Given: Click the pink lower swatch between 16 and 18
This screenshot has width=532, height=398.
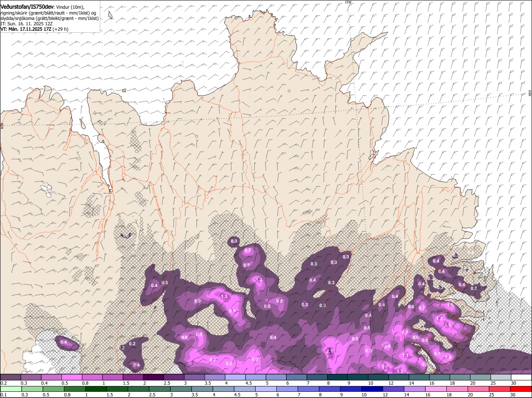Looking at the screenshot, I should tap(436, 389).
